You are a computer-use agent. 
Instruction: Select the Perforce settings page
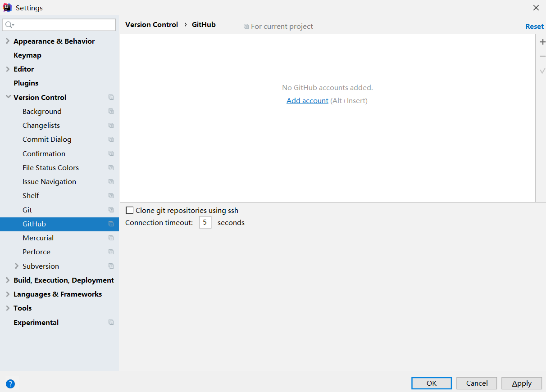(x=36, y=252)
